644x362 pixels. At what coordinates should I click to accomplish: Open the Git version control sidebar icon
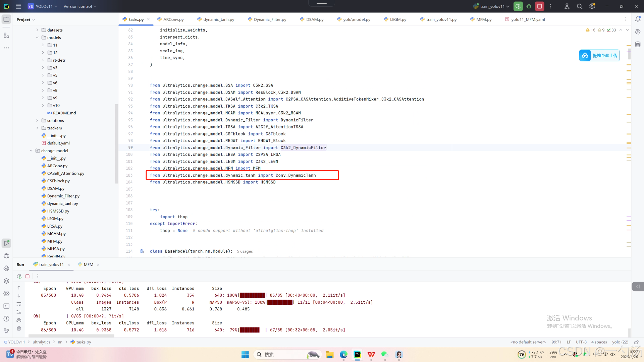[x=6, y=331]
